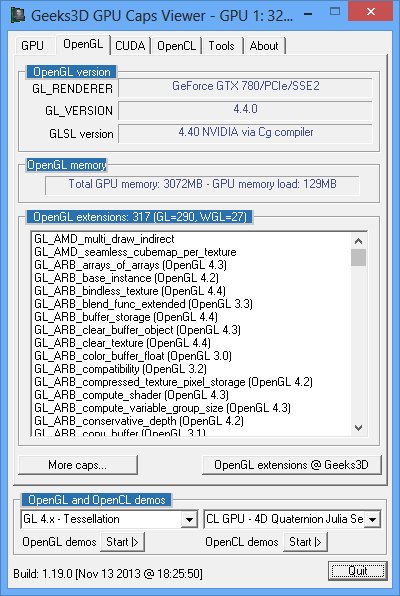Click the GPU Caps Viewer app icon
400x596 pixels.
pos(17,14)
